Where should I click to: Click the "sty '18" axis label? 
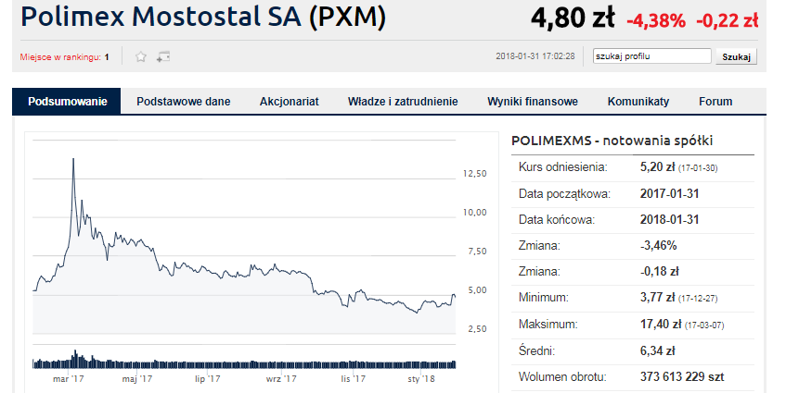point(421,378)
